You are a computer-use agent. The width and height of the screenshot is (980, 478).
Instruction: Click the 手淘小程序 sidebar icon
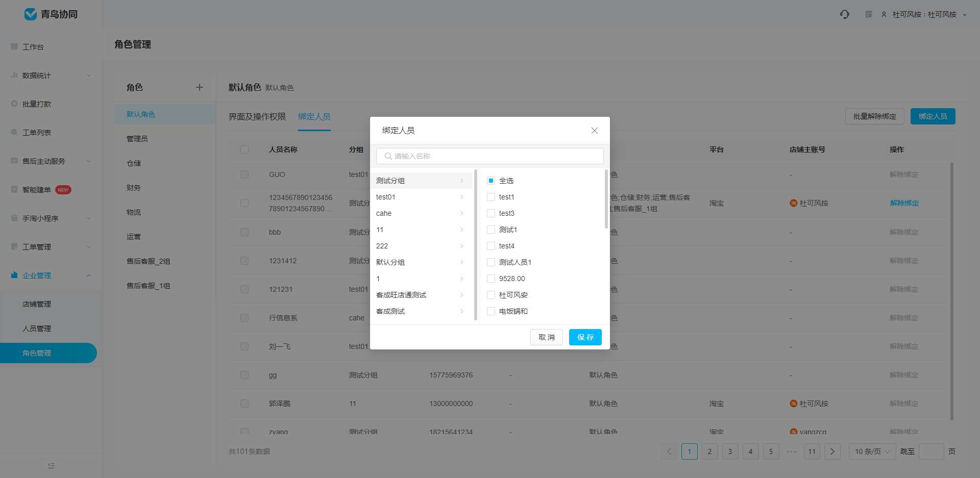(x=14, y=218)
